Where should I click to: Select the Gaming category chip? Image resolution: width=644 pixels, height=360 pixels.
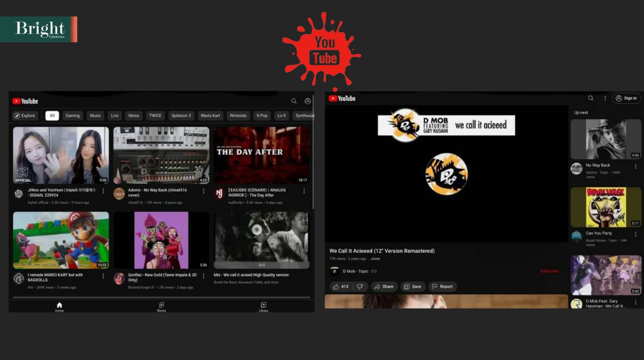[72, 116]
